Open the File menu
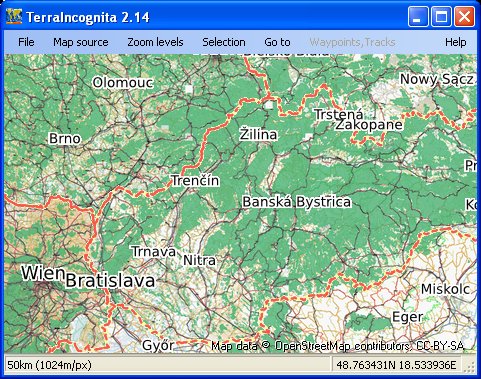This screenshot has width=481, height=379. 26,42
